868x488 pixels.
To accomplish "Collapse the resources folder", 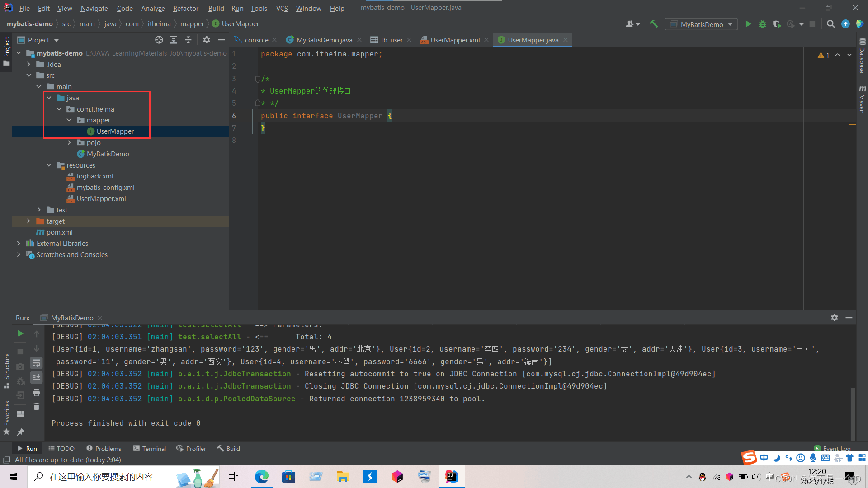I will tap(49, 165).
